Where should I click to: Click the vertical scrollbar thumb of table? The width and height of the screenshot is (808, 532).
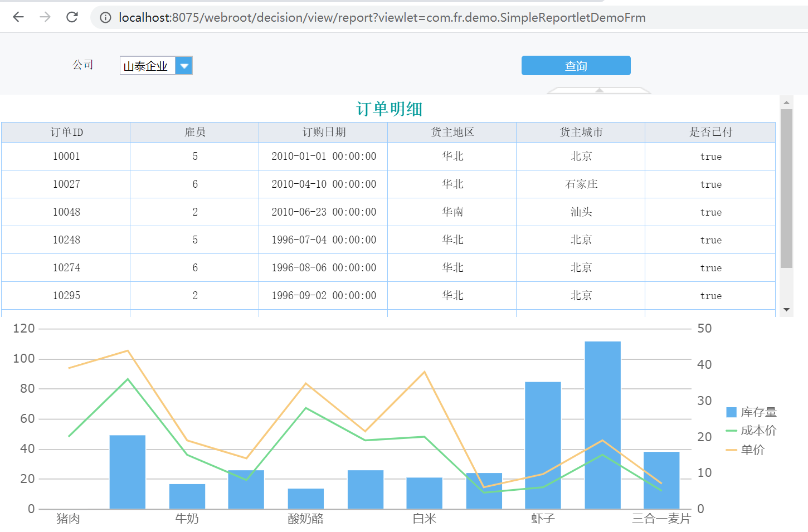[786, 188]
